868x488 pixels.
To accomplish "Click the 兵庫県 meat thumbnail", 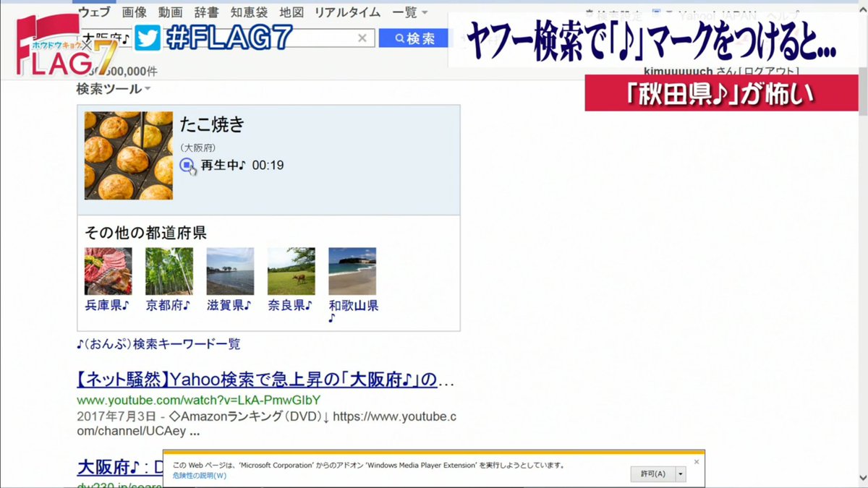I will coord(109,271).
